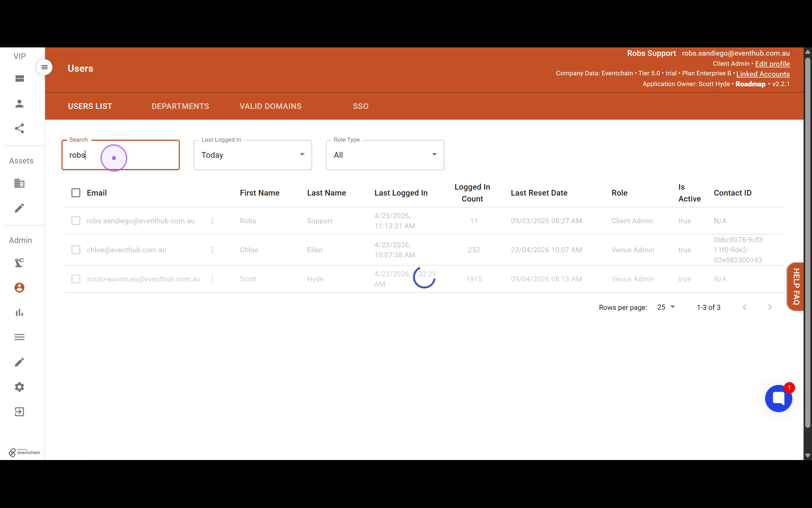This screenshot has height=508, width=812.
Task: Check the robs.sandiego@eventhub.com.au row checkbox
Action: coord(76,221)
